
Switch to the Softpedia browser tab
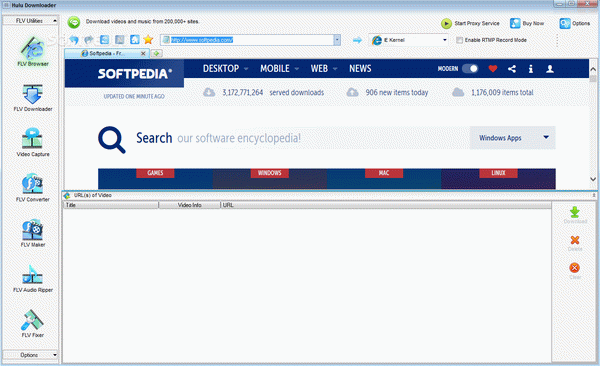tap(107, 53)
